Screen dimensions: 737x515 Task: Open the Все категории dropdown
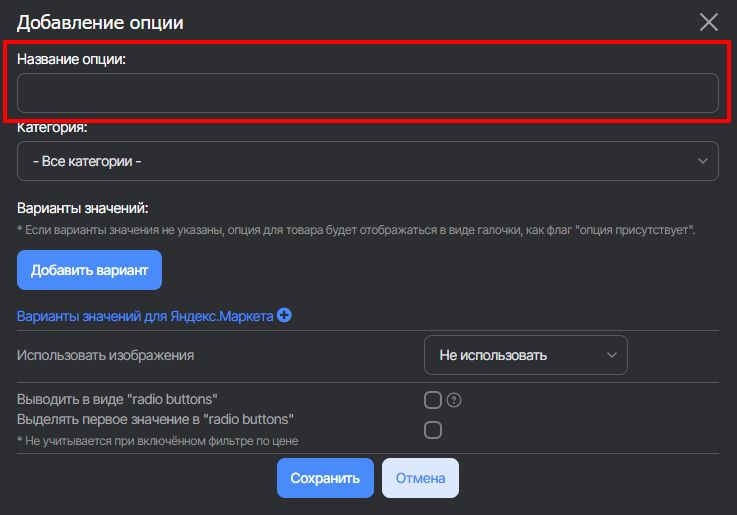coord(367,161)
